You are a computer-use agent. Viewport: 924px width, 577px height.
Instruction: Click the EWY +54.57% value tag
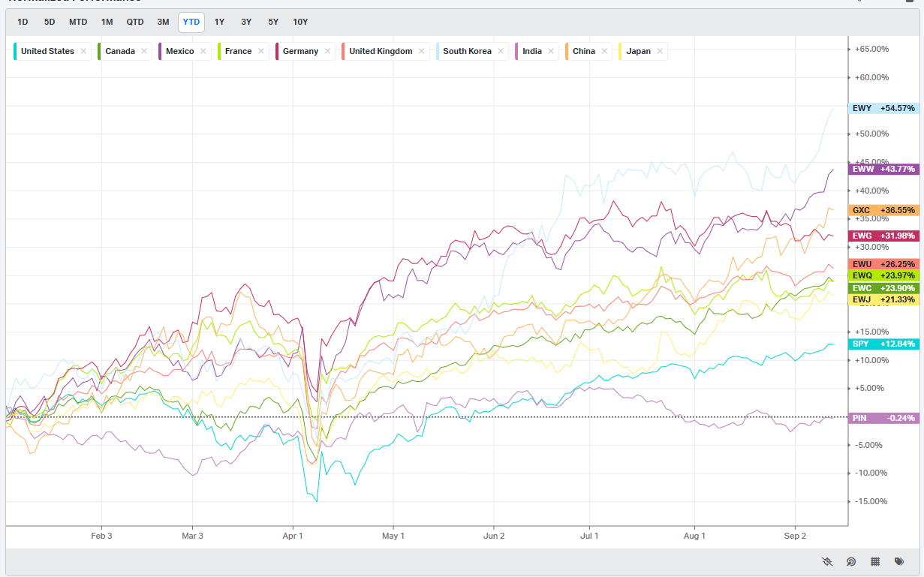point(883,108)
